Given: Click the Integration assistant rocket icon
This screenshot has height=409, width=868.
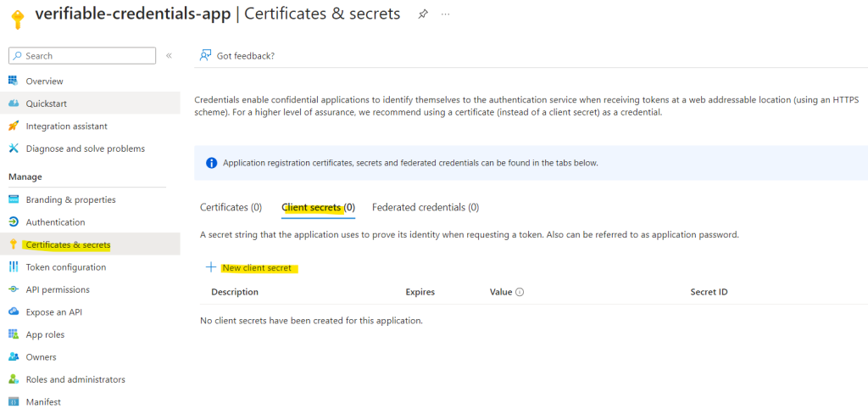Looking at the screenshot, I should click(14, 126).
